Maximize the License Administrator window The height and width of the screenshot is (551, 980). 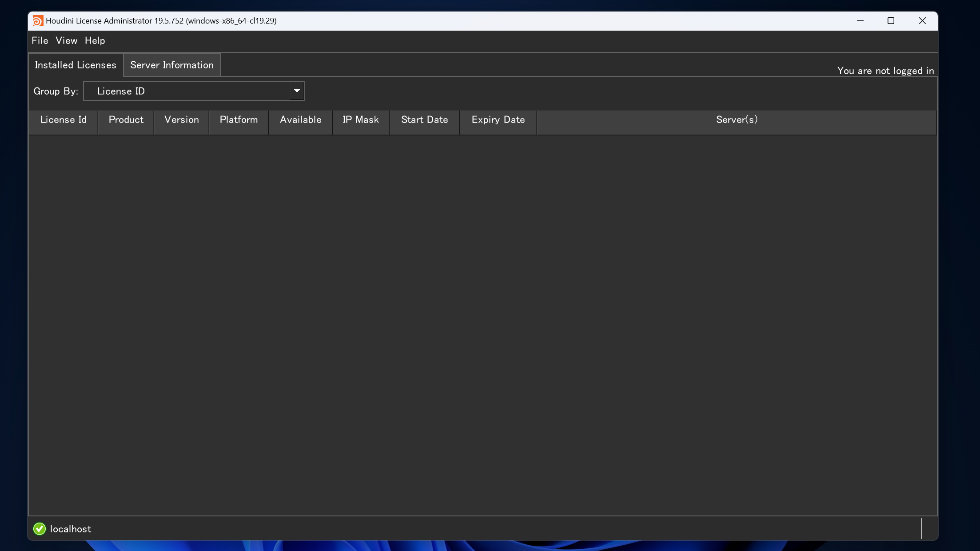tap(891, 21)
